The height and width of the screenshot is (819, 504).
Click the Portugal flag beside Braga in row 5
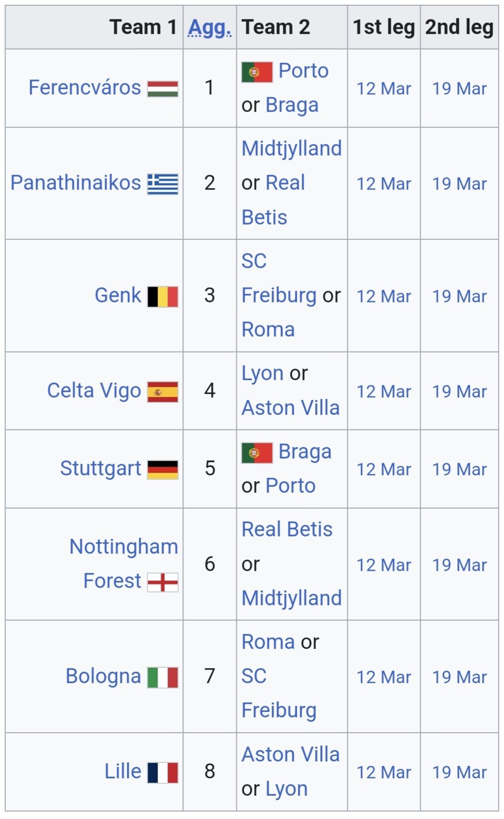[x=257, y=453]
